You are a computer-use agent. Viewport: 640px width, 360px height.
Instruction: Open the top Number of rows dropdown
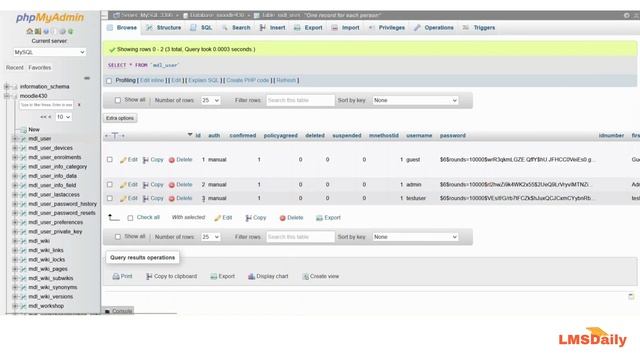pos(210,100)
